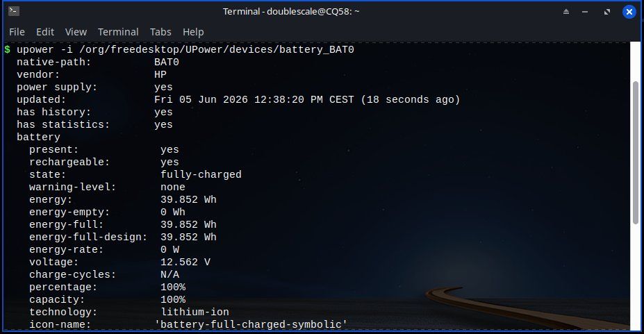Viewport: 644px width, 334px height.
Task: Click the 'rechargeable:' label
Action: 70,162
